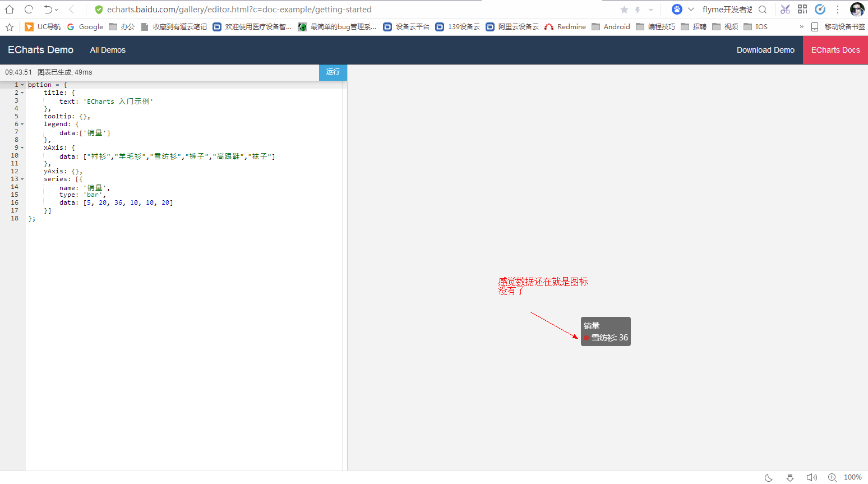Switch to ECharts Docs

pyautogui.click(x=835, y=50)
